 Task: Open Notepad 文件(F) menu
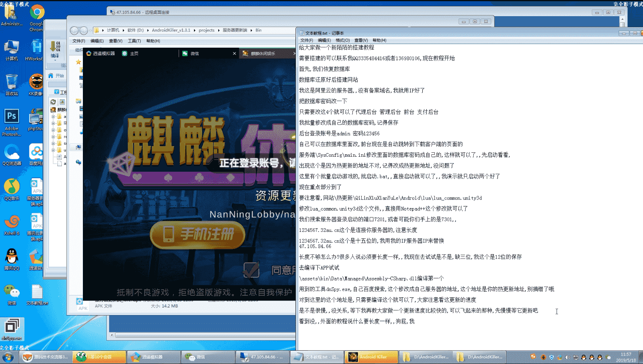[x=306, y=40]
